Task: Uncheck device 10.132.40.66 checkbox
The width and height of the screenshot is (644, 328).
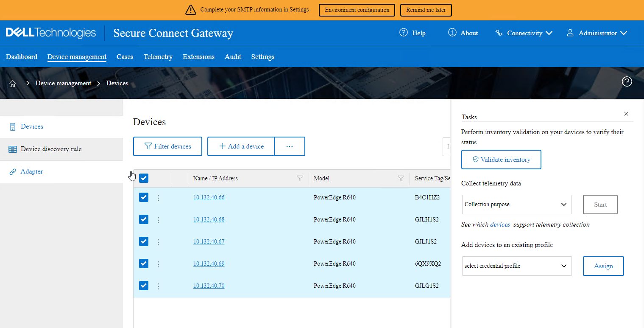Action: [144, 197]
